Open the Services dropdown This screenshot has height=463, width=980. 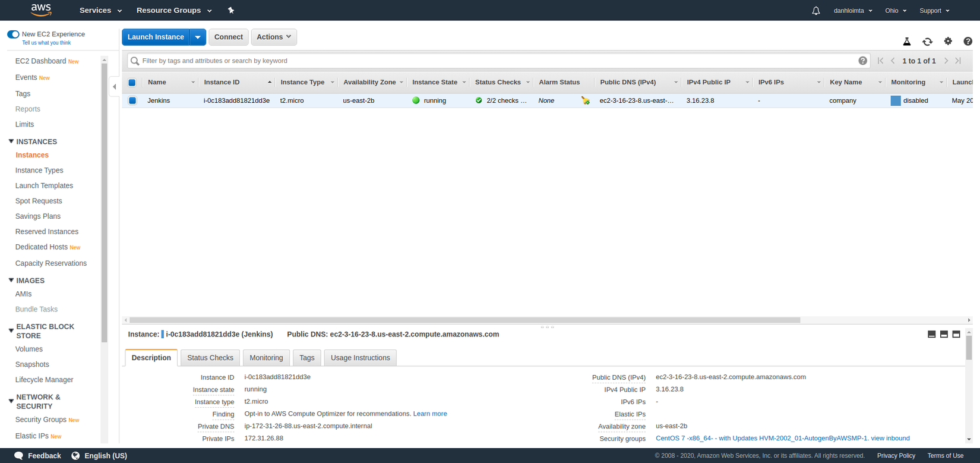click(100, 10)
